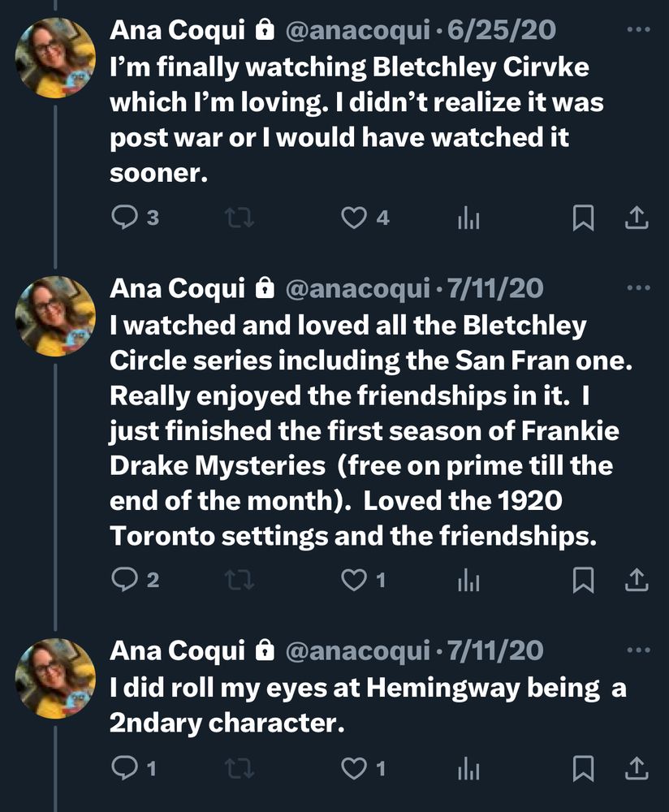The width and height of the screenshot is (669, 812).
Task: View analytics for the 6/25/20 tweet
Action: point(468,218)
